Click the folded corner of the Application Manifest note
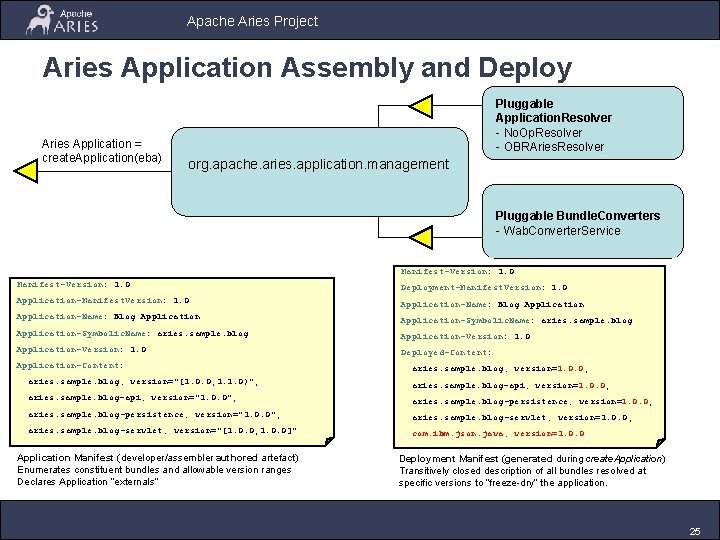Viewport: 720px width, 540px height. [x=329, y=441]
